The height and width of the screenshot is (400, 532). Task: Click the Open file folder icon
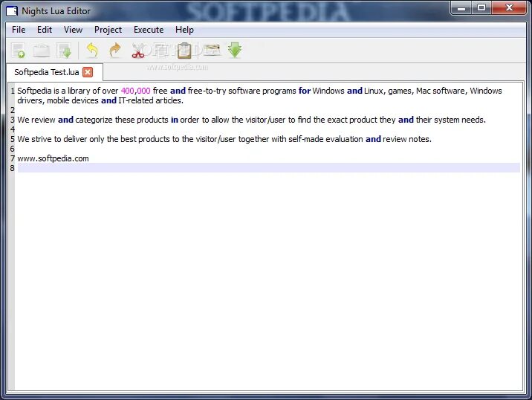coord(42,51)
